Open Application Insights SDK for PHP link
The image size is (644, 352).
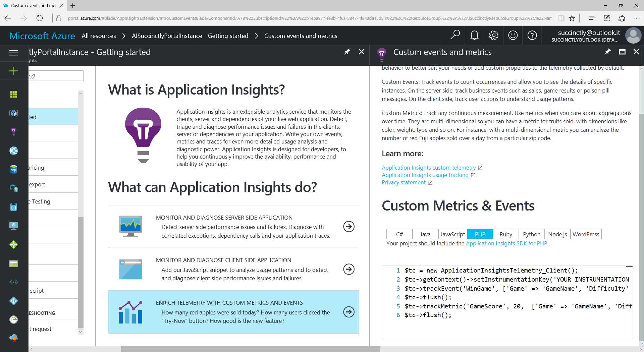pyautogui.click(x=506, y=243)
